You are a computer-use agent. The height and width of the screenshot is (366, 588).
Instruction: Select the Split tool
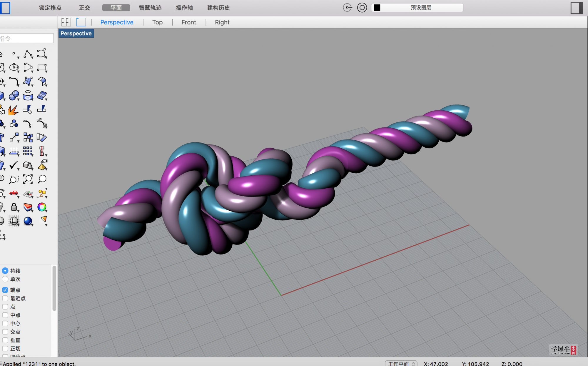pos(42,109)
